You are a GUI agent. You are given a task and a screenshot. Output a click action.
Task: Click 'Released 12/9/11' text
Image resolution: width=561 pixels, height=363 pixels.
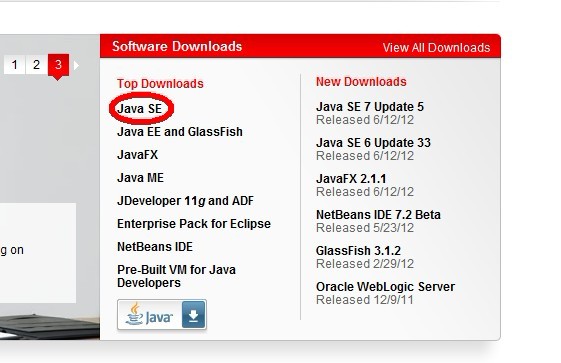pyautogui.click(x=365, y=300)
